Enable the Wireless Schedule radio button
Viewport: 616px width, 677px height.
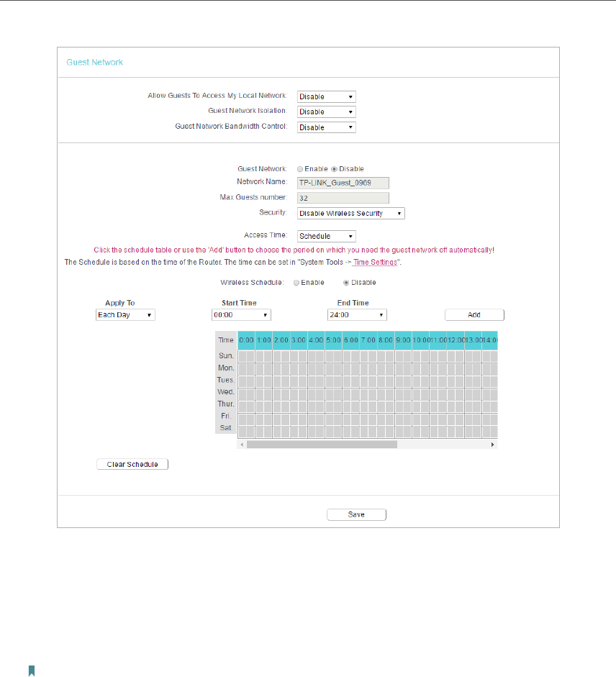pos(296,283)
